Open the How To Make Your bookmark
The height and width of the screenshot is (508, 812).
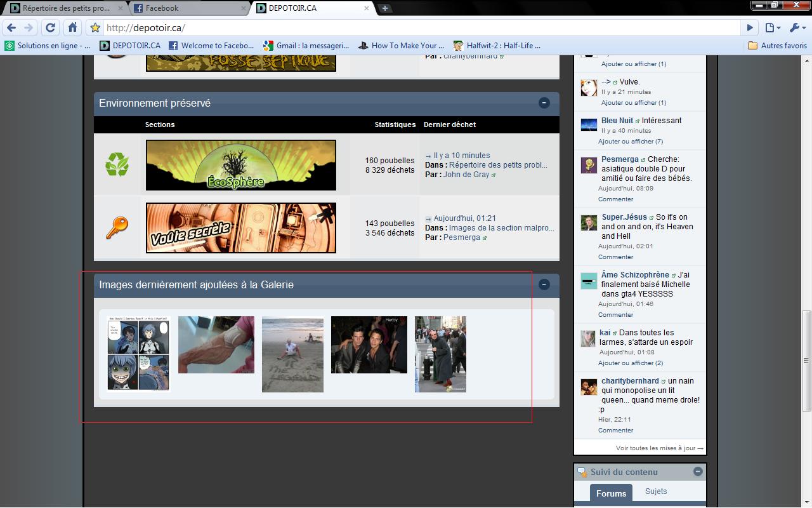pyautogui.click(x=402, y=46)
